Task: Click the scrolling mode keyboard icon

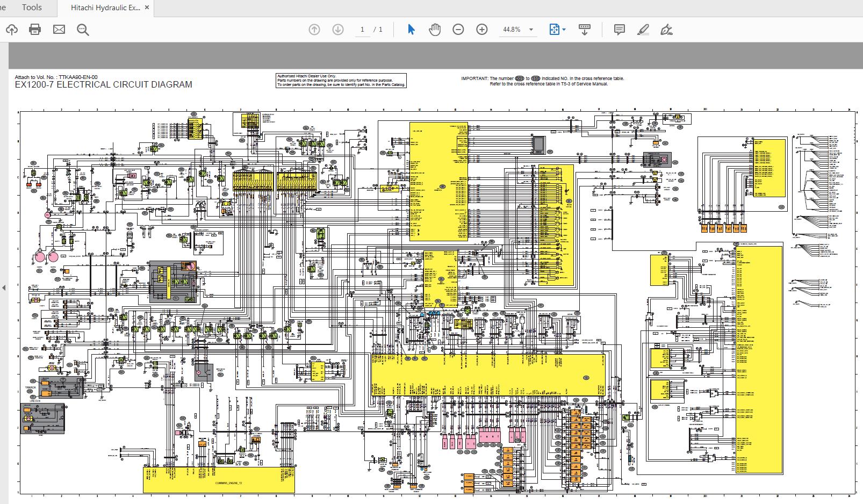Action: [585, 30]
